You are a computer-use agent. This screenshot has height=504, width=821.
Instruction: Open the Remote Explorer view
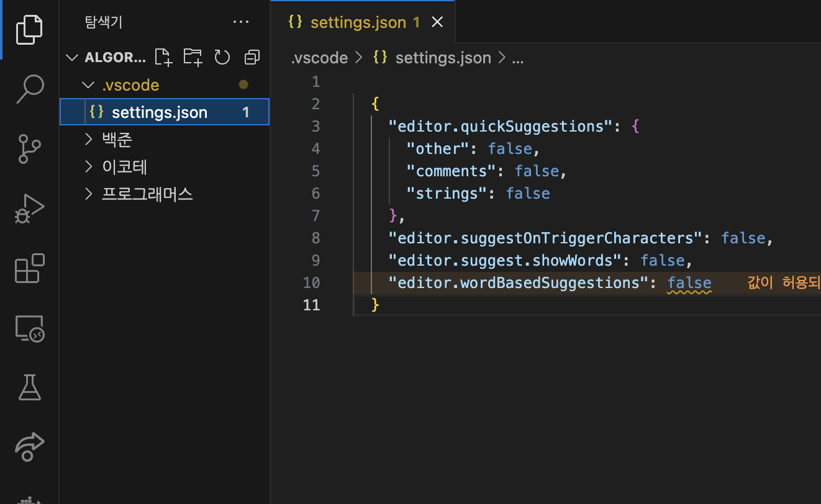tap(29, 328)
